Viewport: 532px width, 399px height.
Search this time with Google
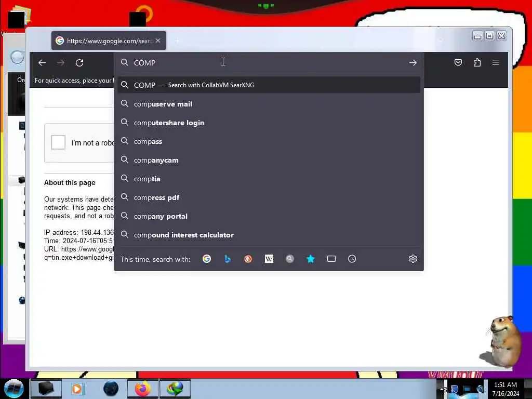click(207, 259)
